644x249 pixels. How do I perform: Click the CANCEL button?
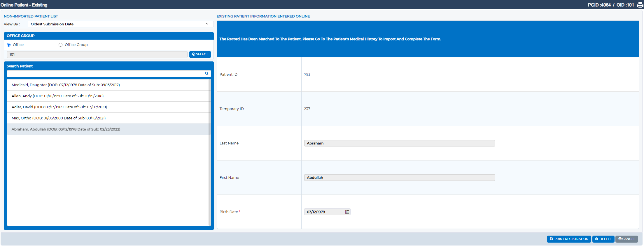626,239
